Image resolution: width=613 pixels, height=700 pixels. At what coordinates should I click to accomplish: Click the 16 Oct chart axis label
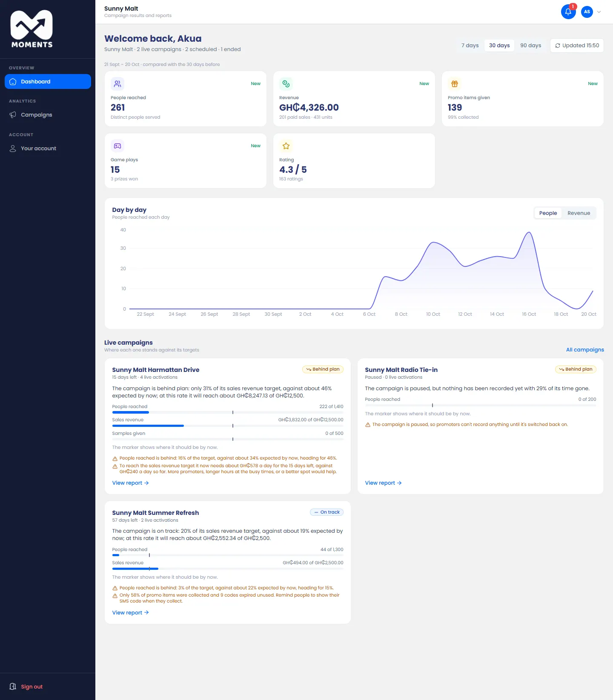tap(529, 314)
